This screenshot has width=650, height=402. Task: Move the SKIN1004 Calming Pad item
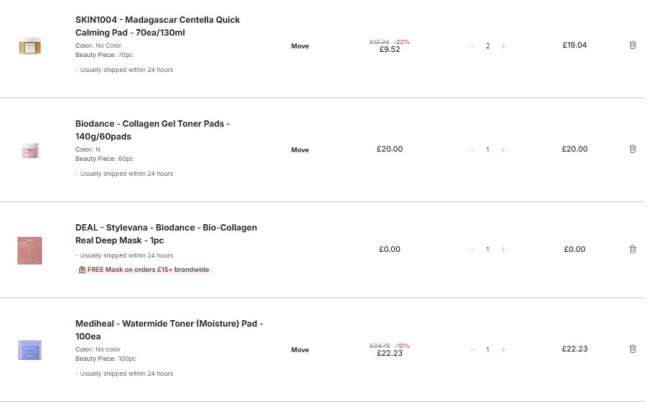coord(300,46)
